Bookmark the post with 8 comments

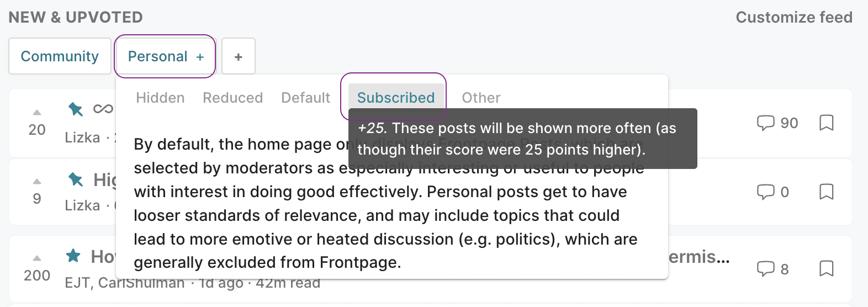coord(826,268)
